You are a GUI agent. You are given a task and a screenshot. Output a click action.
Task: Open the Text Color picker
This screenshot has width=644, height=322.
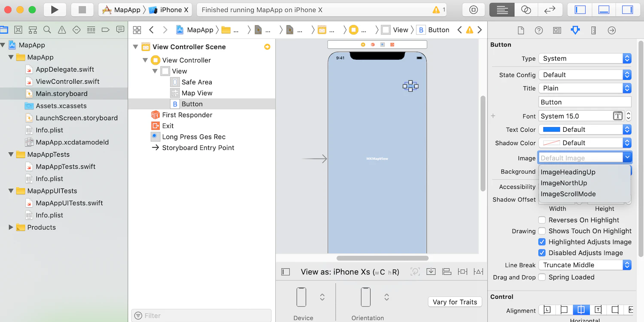(x=585, y=129)
